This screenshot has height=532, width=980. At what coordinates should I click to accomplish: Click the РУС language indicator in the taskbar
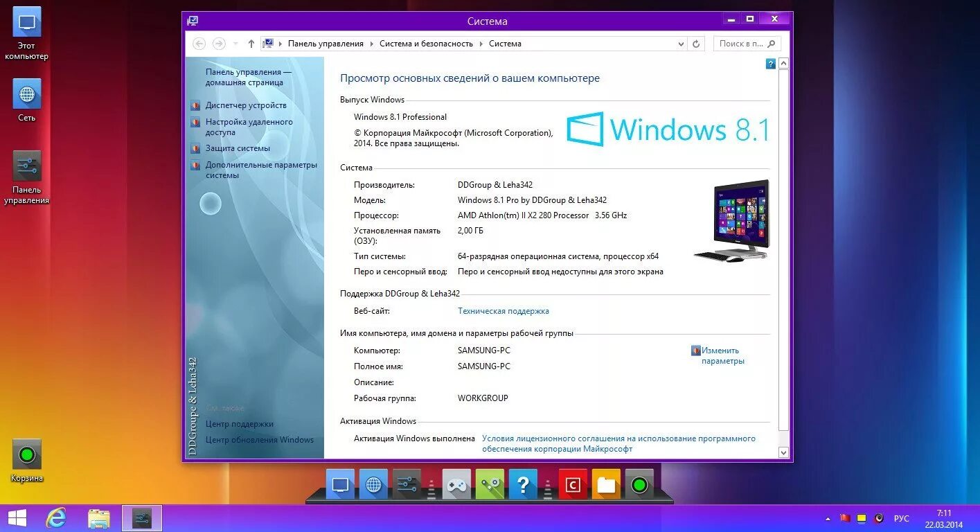[902, 517]
